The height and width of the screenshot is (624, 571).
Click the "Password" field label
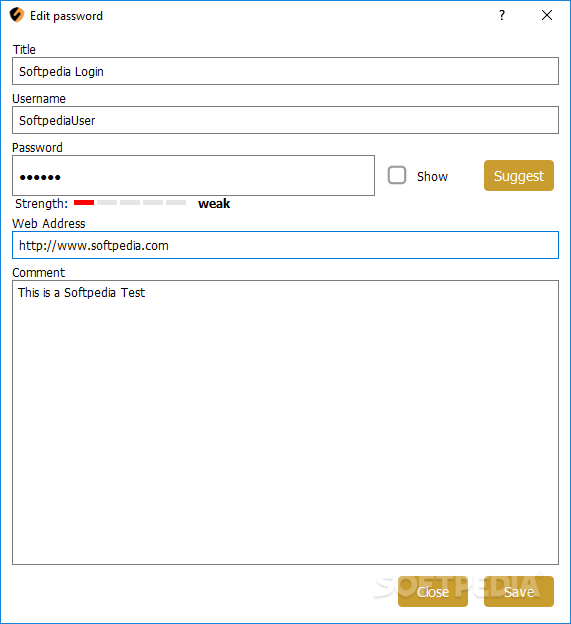(37, 148)
